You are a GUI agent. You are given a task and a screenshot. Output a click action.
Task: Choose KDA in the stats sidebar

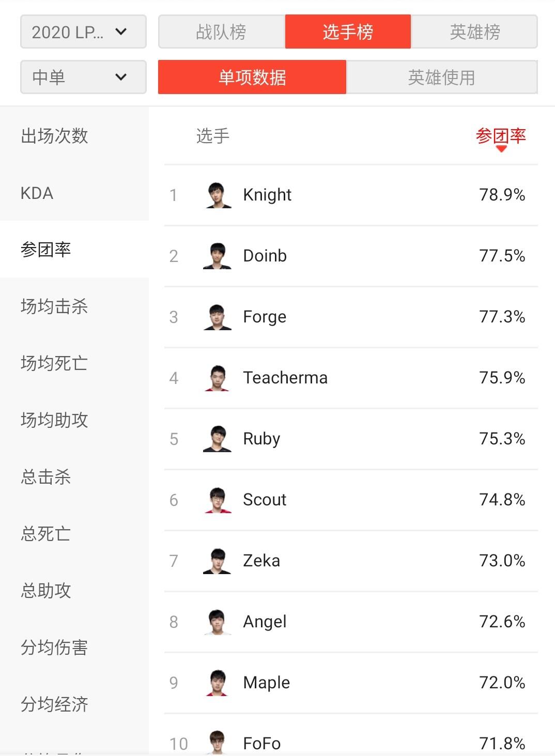37,193
